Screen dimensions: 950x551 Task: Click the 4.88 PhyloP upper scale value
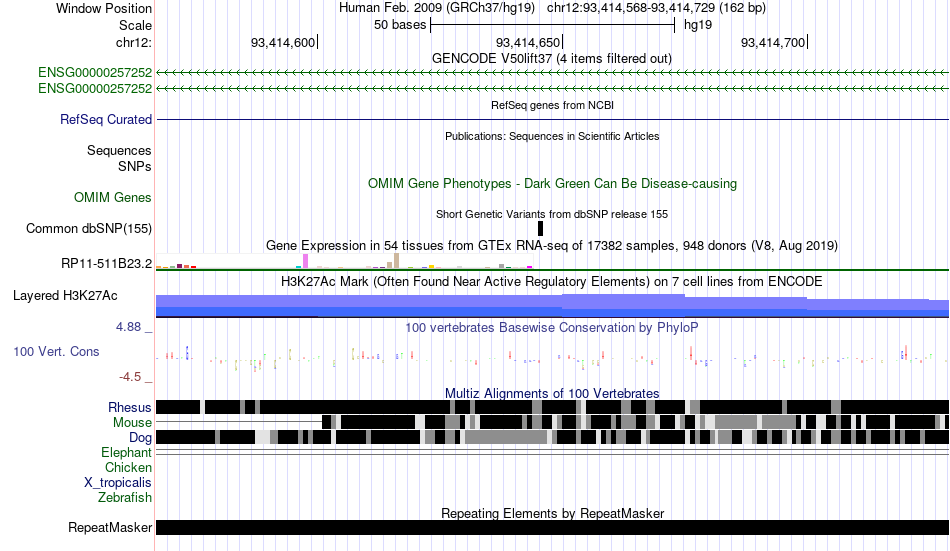(x=128, y=327)
